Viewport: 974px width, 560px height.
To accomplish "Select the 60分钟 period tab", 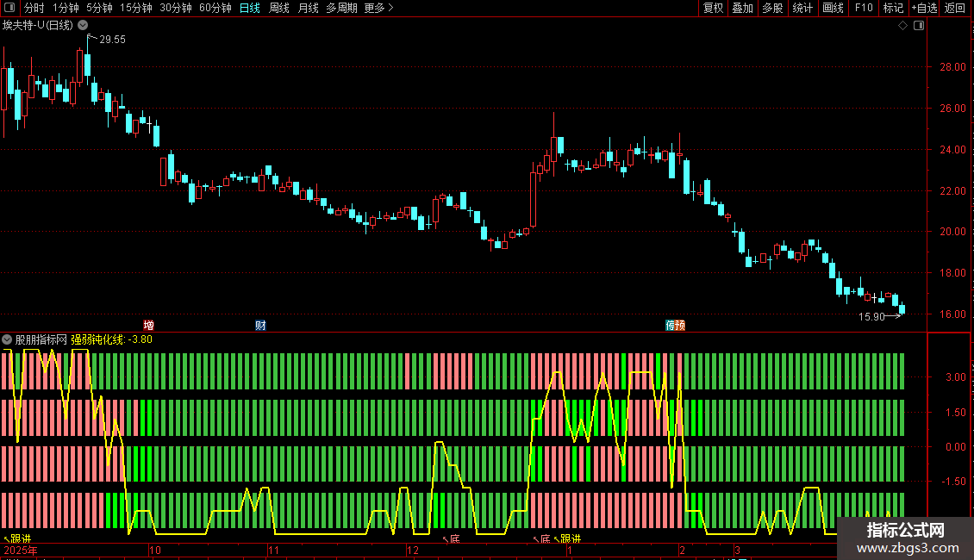I will point(215,8).
